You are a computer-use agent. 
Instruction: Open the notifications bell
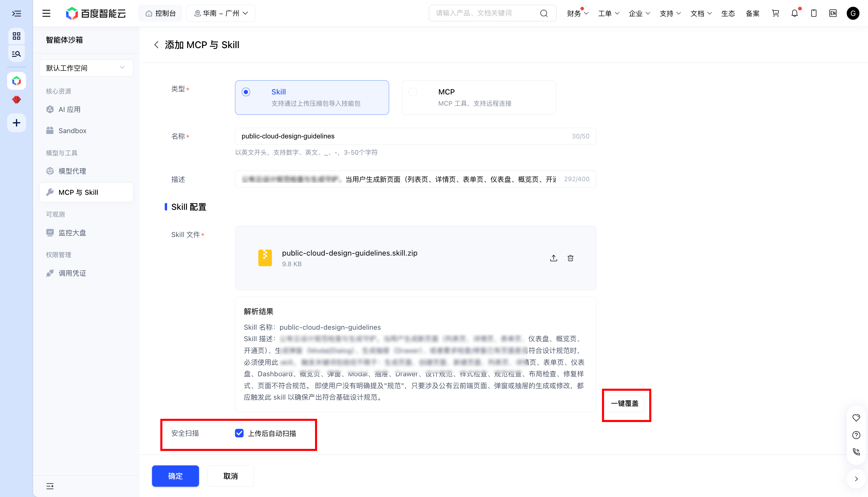(794, 13)
